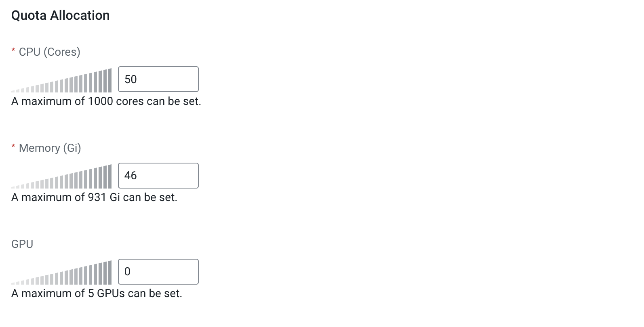
Task: Click the GPU field label
Action: 22,244
